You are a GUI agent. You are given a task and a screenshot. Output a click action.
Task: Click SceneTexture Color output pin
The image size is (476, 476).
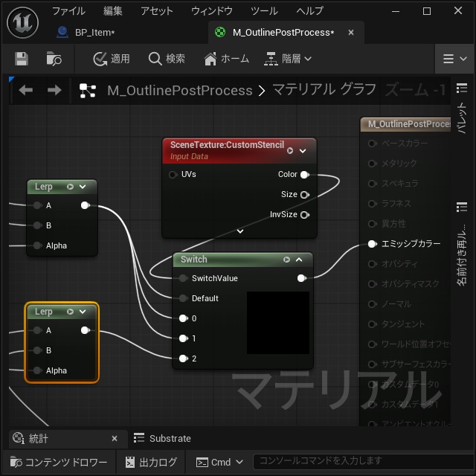tap(304, 175)
